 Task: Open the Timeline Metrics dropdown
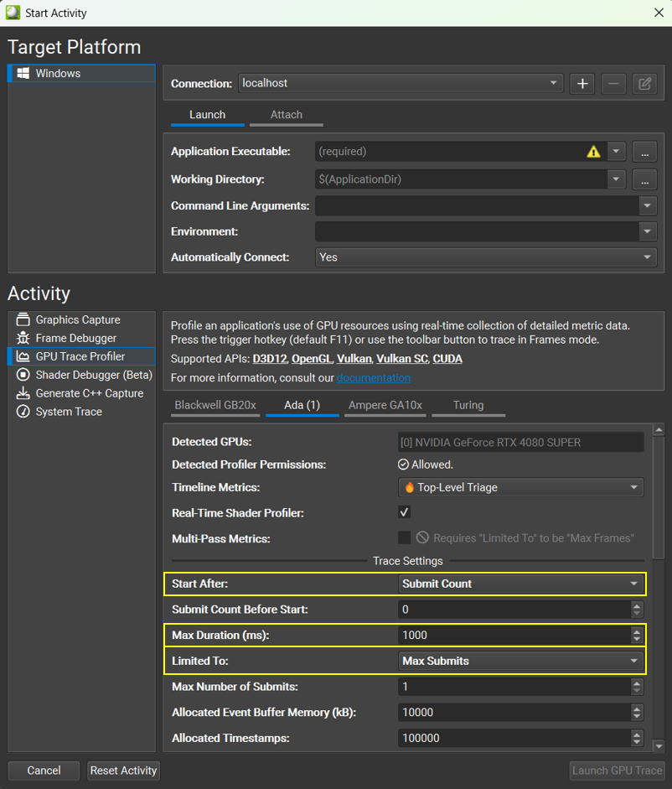point(520,487)
